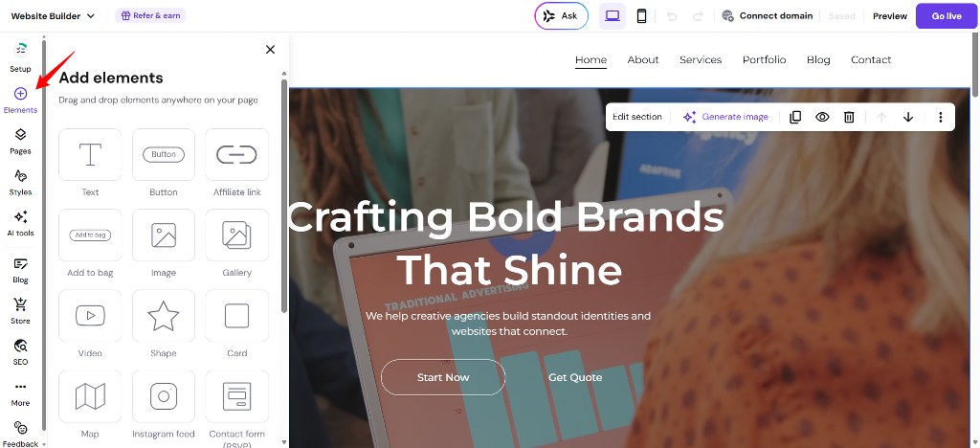The width and height of the screenshot is (980, 448).
Task: Open the Elements sidebar panel
Action: pos(20,100)
